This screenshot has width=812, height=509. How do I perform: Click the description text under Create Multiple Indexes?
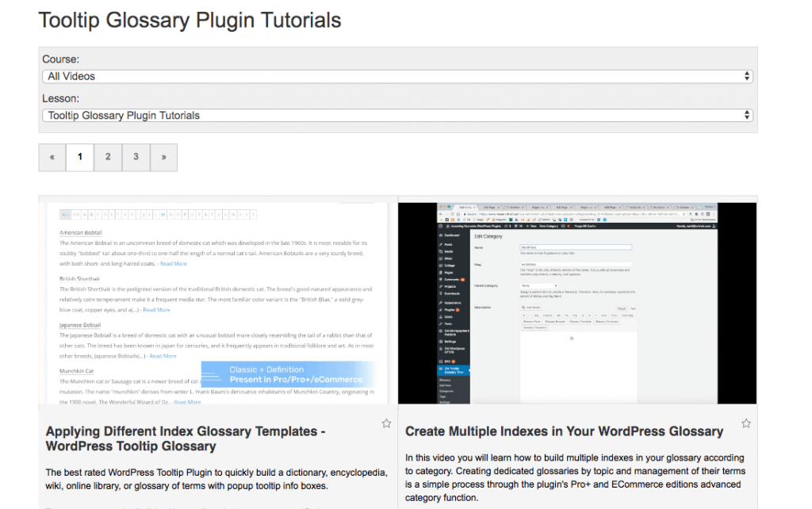[x=575, y=478]
